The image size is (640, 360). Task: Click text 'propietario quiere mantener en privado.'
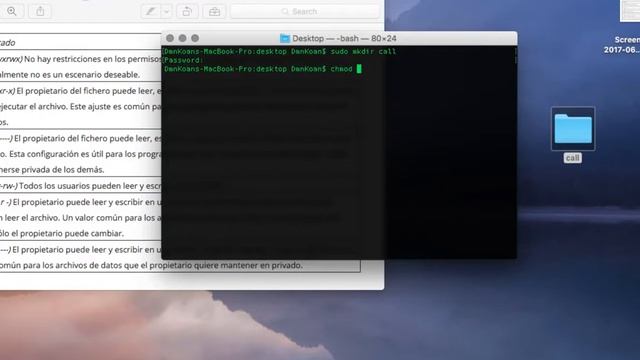[226, 265]
